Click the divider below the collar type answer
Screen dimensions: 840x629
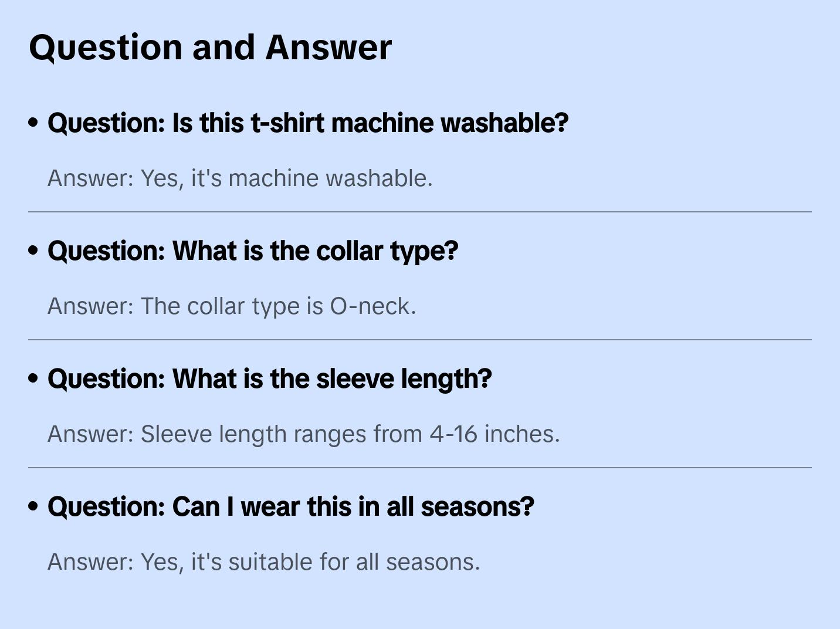tap(420, 340)
